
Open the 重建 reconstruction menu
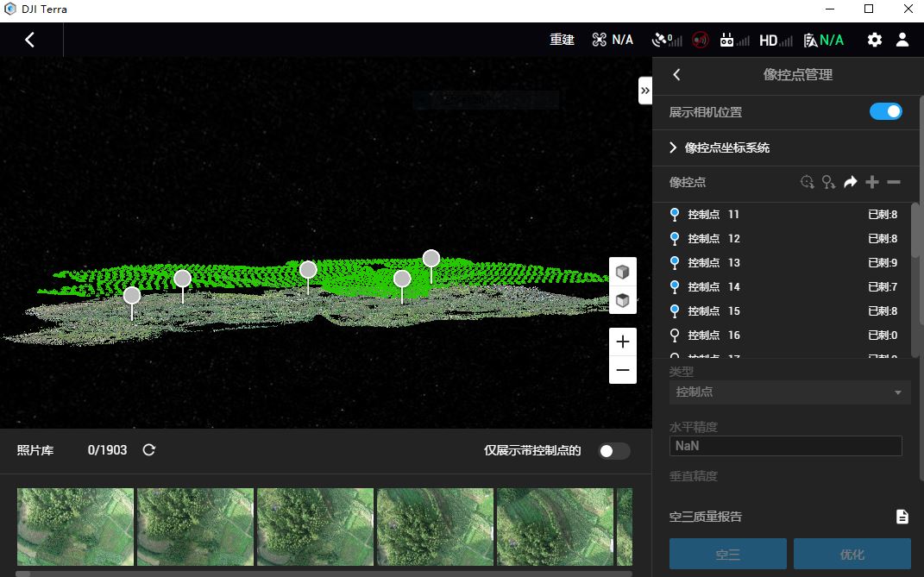[x=562, y=40]
